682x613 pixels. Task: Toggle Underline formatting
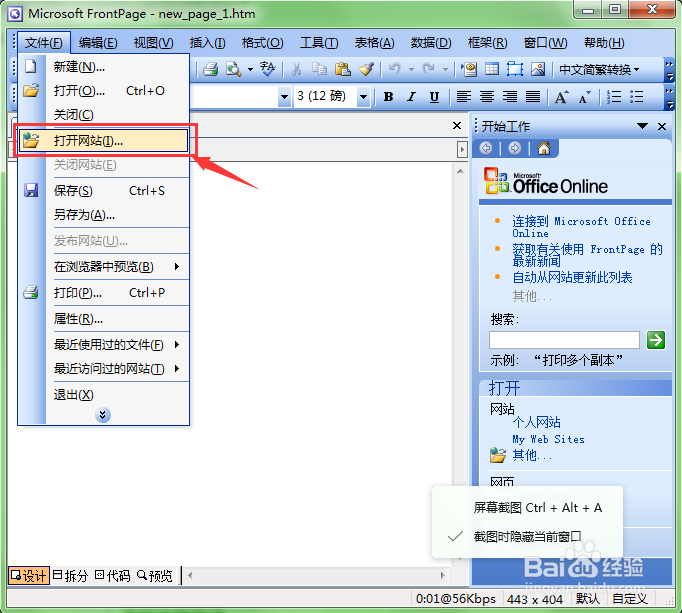click(434, 97)
